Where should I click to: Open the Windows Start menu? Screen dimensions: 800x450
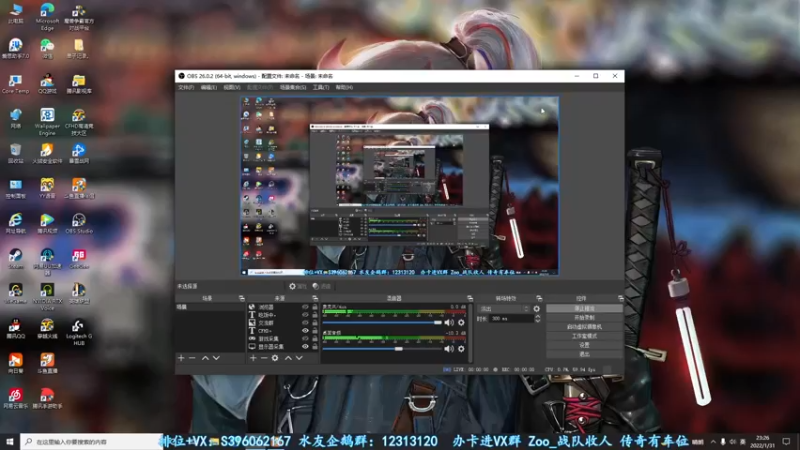10,442
